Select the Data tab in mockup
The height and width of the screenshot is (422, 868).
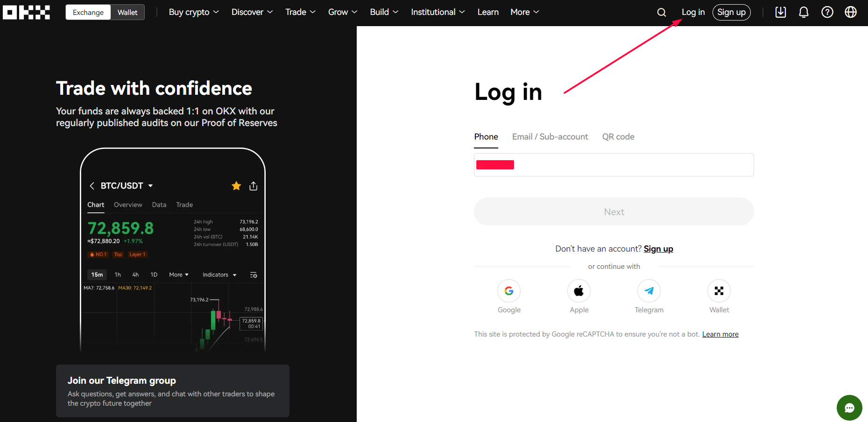click(x=159, y=205)
